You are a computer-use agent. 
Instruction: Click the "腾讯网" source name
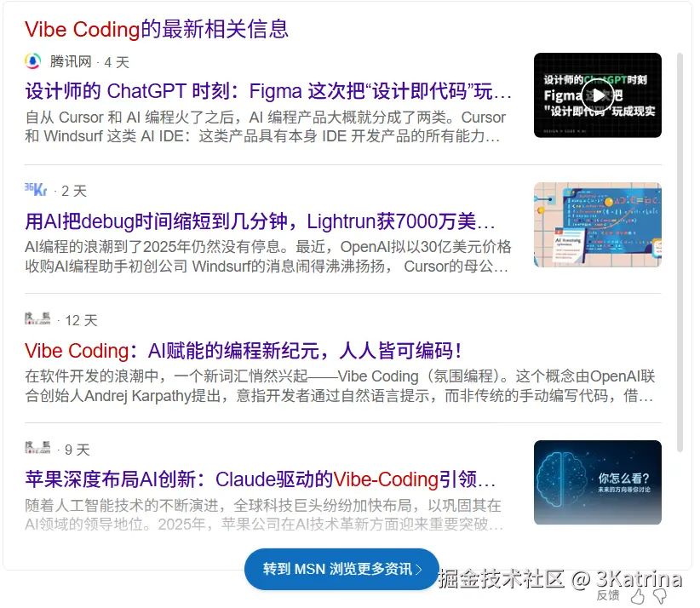click(71, 61)
